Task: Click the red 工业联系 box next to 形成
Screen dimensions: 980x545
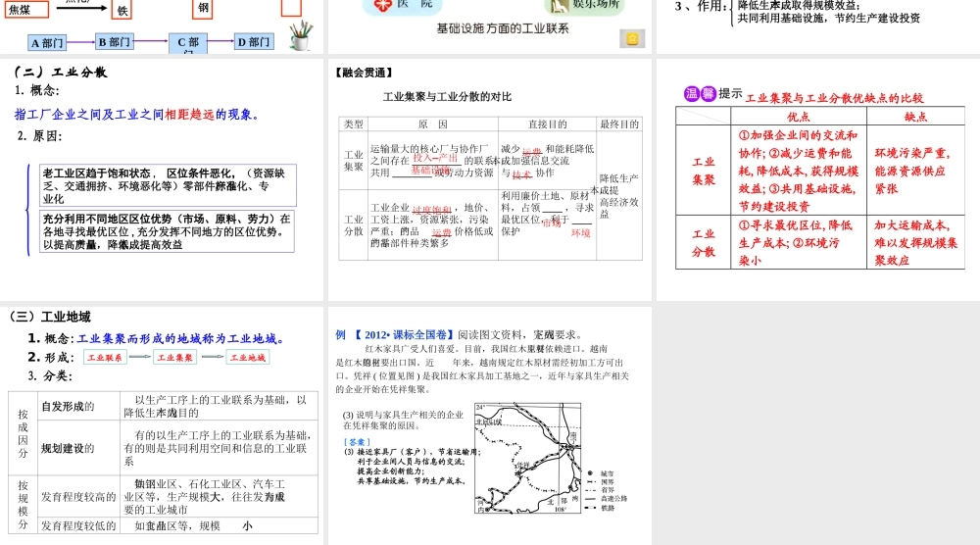Action: [105, 357]
